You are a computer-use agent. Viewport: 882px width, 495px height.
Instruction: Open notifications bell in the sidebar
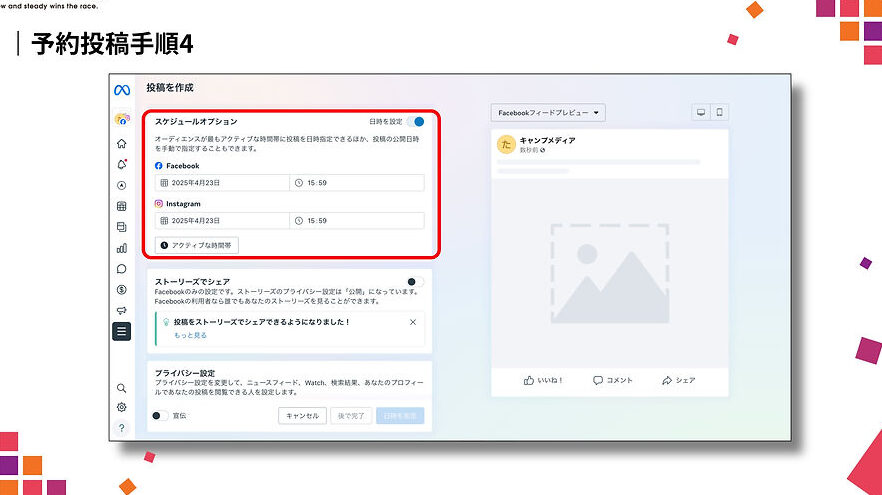121,164
